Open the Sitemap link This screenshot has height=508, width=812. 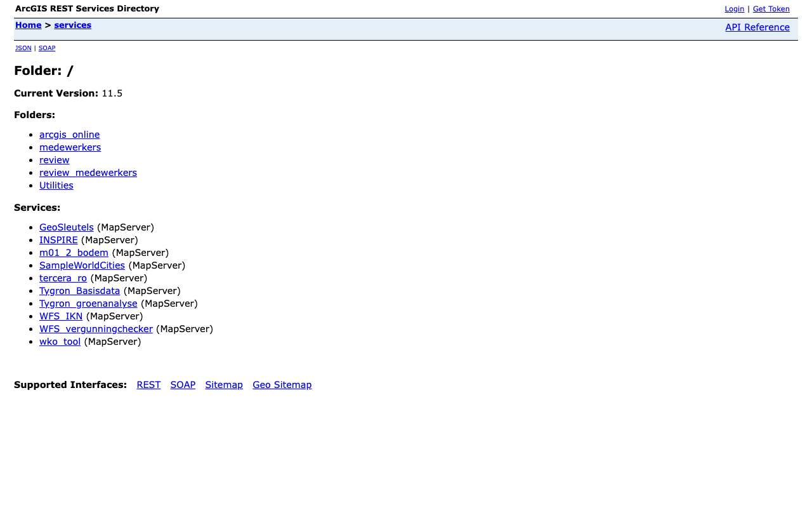pyautogui.click(x=224, y=385)
